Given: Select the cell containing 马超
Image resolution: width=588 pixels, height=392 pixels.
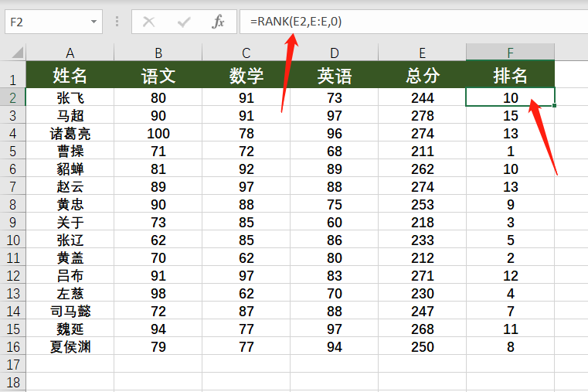Looking at the screenshot, I should (x=70, y=115).
